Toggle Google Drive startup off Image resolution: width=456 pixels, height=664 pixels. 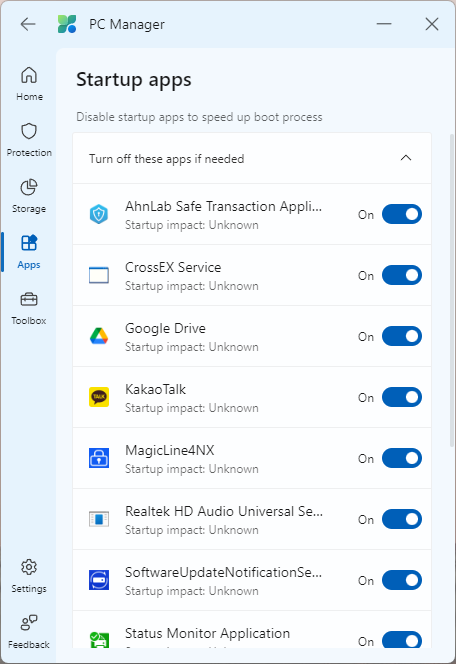click(402, 336)
